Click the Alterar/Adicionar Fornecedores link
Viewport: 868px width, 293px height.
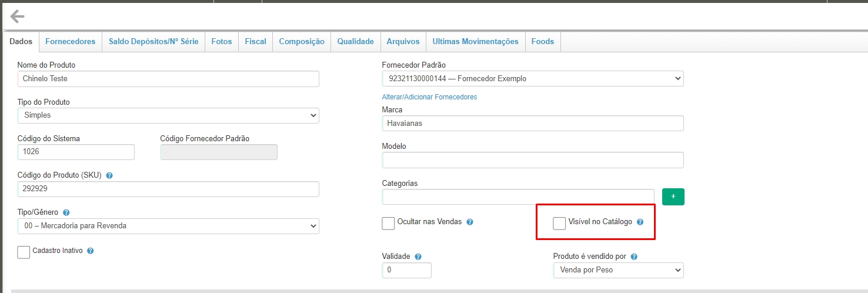tap(429, 97)
